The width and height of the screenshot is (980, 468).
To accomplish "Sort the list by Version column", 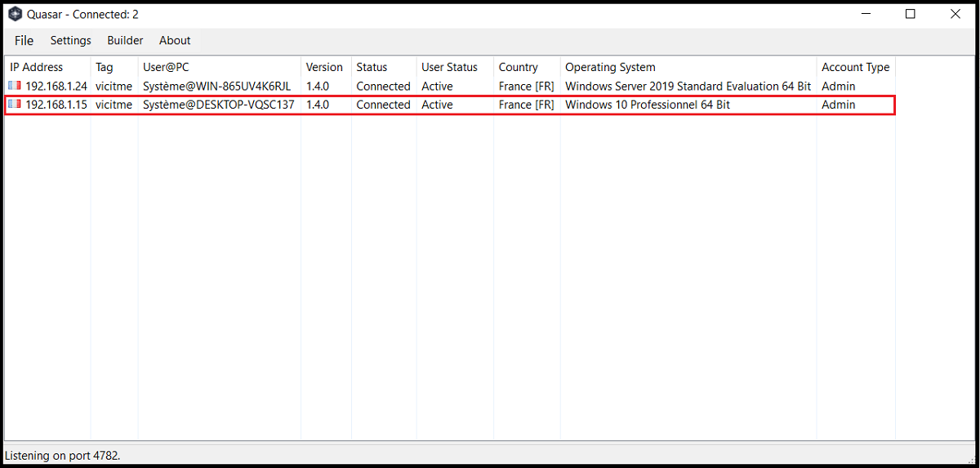I will click(x=324, y=67).
